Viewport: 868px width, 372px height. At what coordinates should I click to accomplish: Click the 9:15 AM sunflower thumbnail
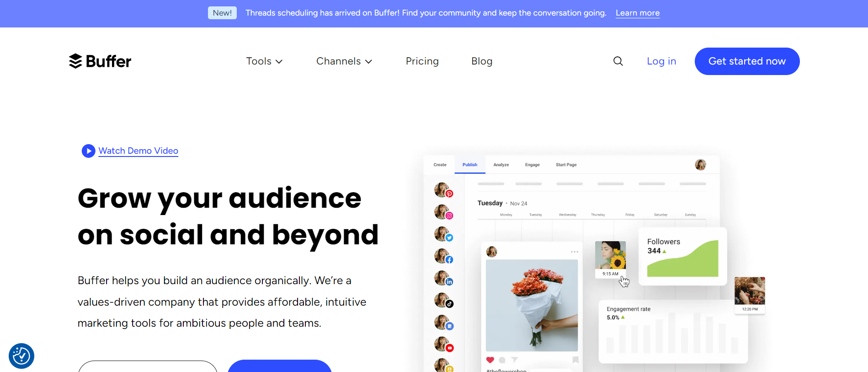(610, 259)
